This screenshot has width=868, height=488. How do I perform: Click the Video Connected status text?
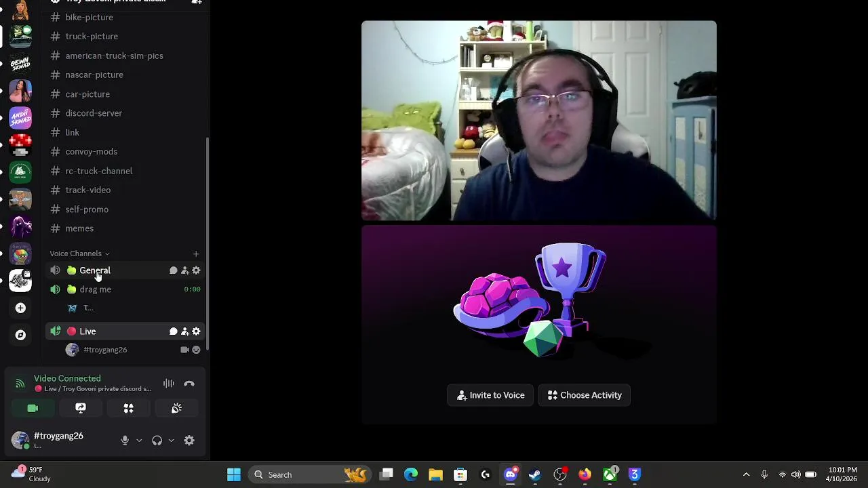pyautogui.click(x=67, y=378)
